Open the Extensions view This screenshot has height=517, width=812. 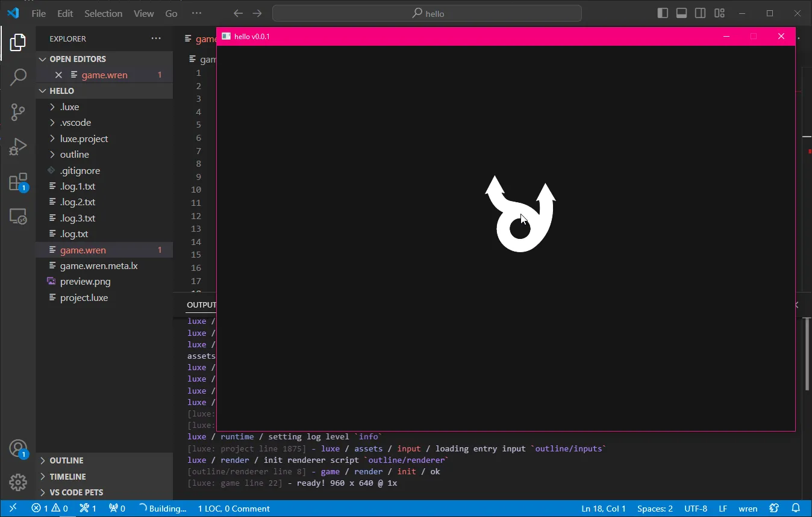pos(18,182)
